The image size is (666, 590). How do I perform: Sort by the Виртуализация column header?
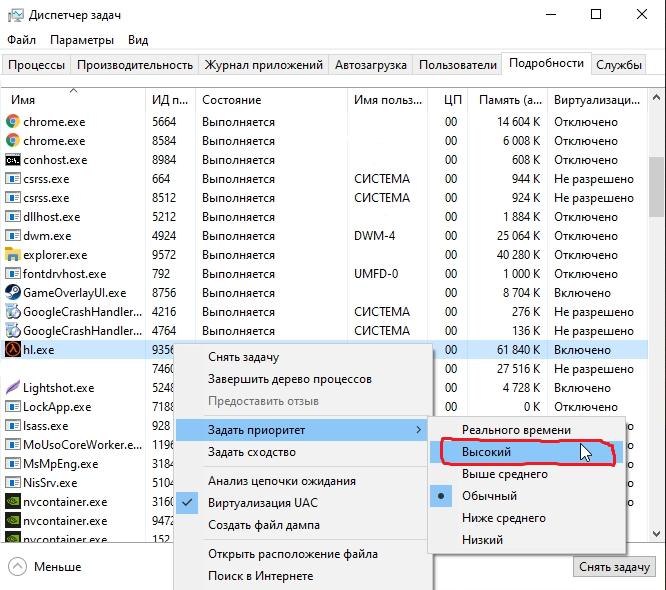597,100
